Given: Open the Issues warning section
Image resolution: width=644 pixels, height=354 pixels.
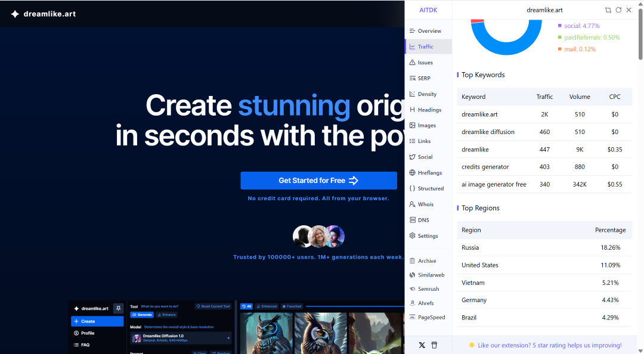Looking at the screenshot, I should coord(428,63).
